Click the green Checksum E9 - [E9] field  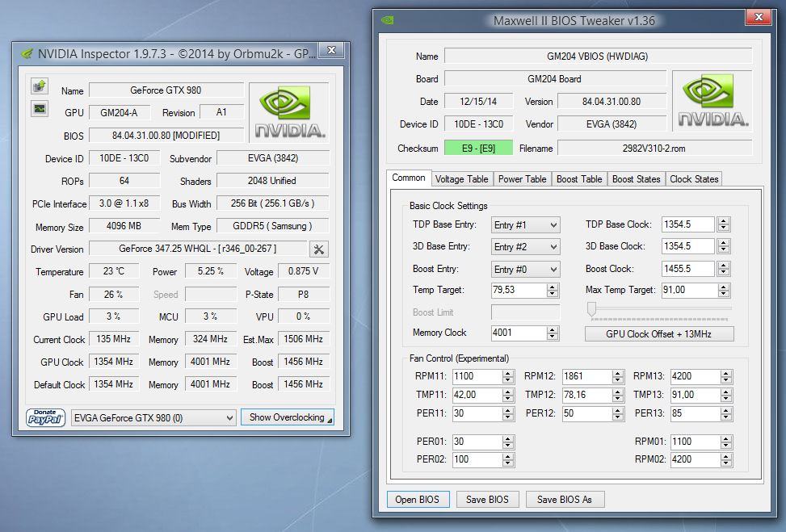[479, 149]
